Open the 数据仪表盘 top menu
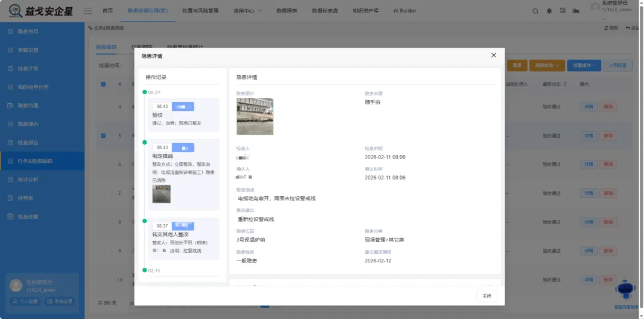This screenshot has width=644, height=319. (x=325, y=11)
